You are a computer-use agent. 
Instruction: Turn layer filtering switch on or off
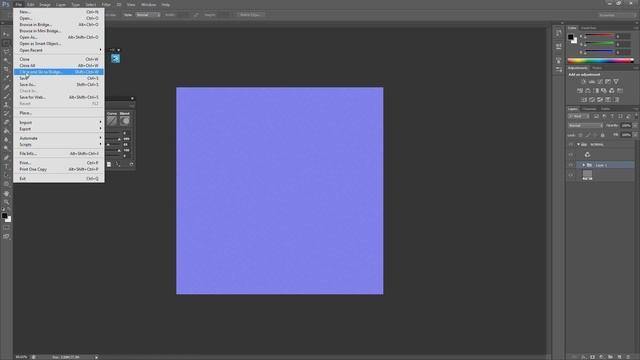click(636, 116)
